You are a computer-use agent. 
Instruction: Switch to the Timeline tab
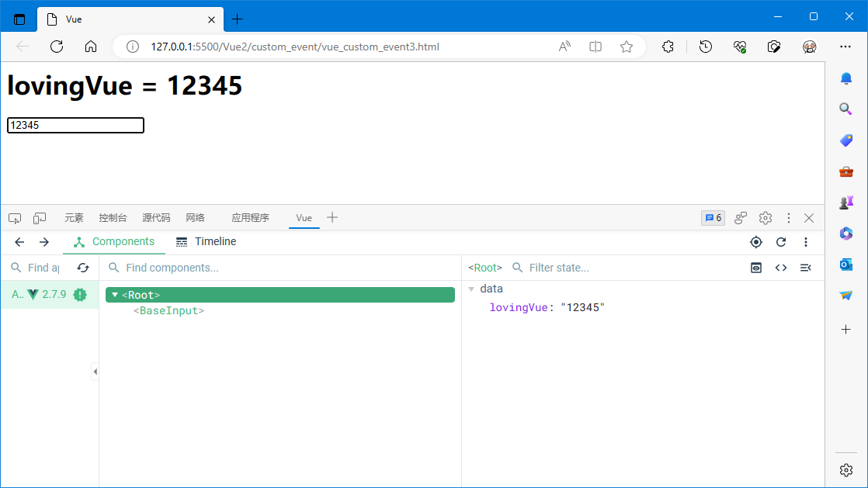(206, 242)
